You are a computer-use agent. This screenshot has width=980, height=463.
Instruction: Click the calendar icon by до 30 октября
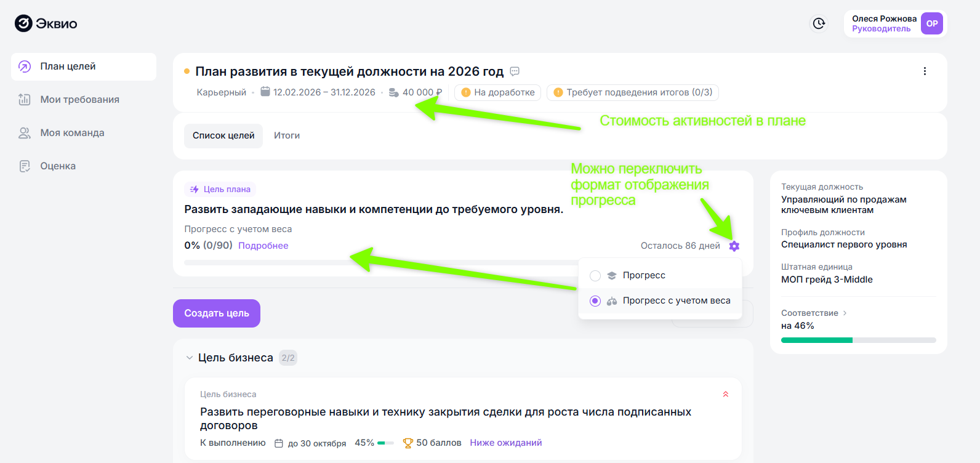(x=279, y=443)
